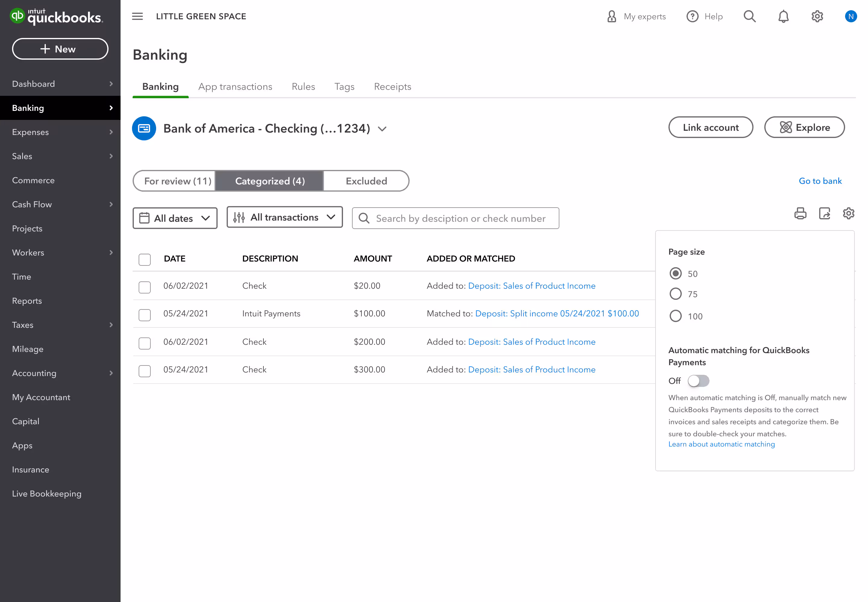Select page size 100
Viewport: 868px width, 602px height.
point(676,316)
